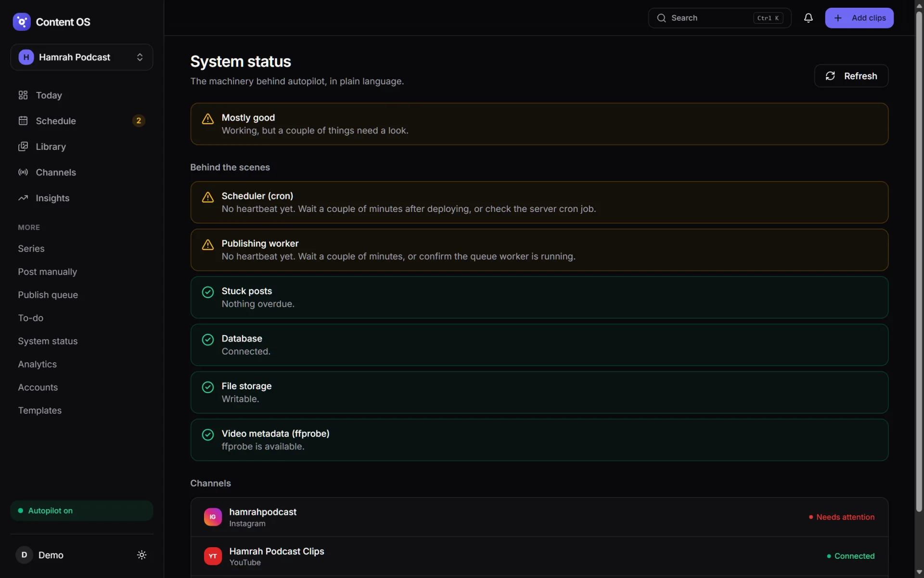924x578 pixels.
Task: Open the Today dashboard icon
Action: (23, 95)
